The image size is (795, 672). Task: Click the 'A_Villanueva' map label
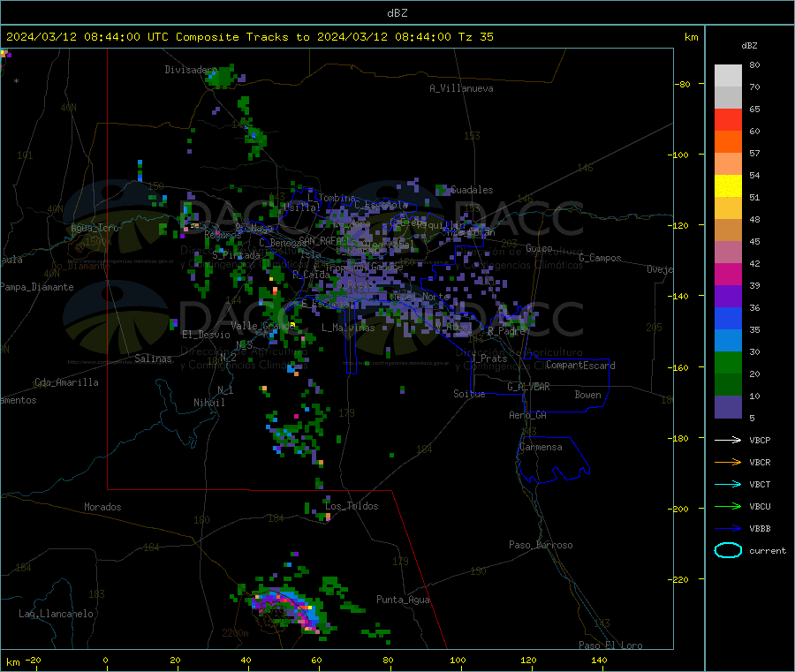pos(461,88)
